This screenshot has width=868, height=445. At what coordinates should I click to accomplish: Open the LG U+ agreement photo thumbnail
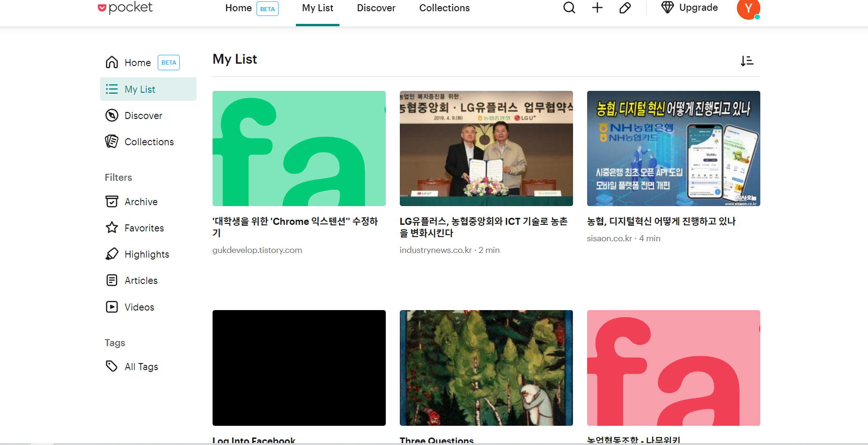(x=486, y=148)
